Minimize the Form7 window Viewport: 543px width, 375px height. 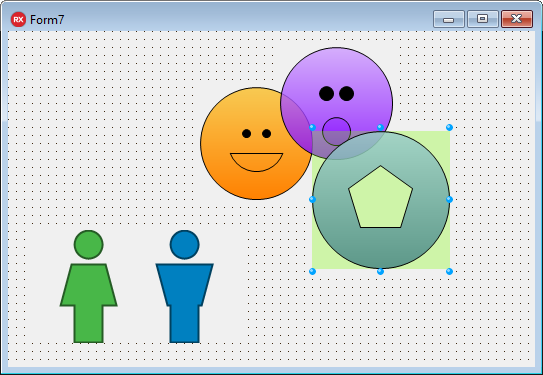449,19
